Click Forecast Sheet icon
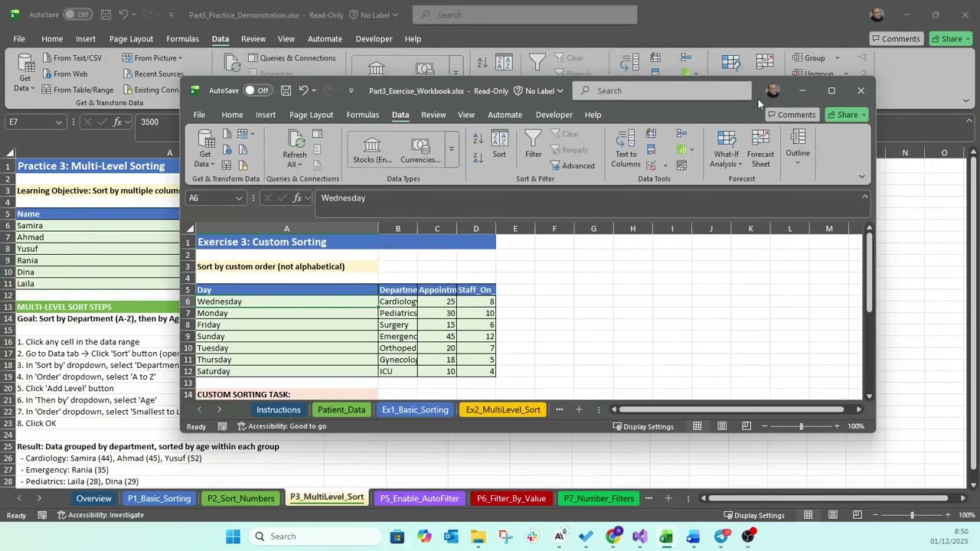This screenshot has width=980, height=551. (x=760, y=149)
